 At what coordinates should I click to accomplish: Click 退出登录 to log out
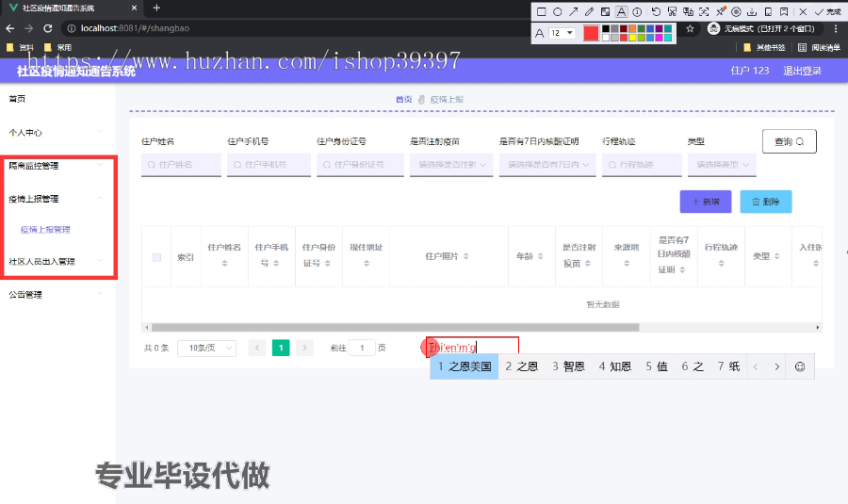point(802,71)
